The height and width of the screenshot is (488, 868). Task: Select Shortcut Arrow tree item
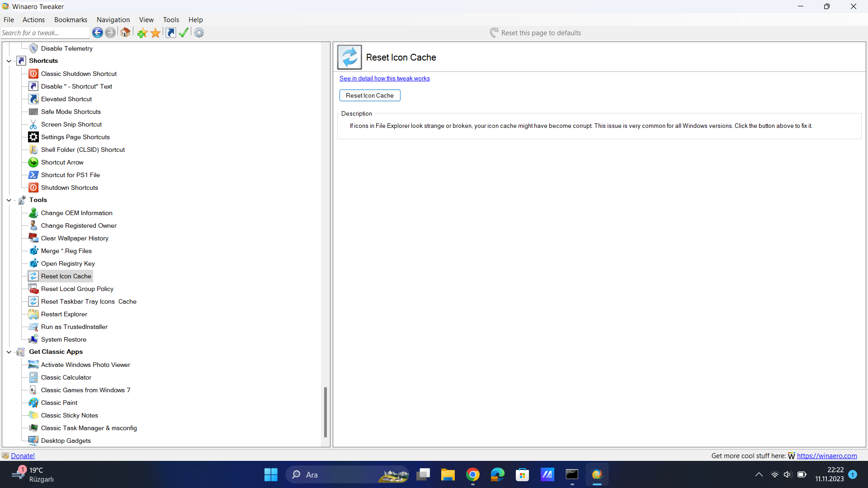coord(62,162)
